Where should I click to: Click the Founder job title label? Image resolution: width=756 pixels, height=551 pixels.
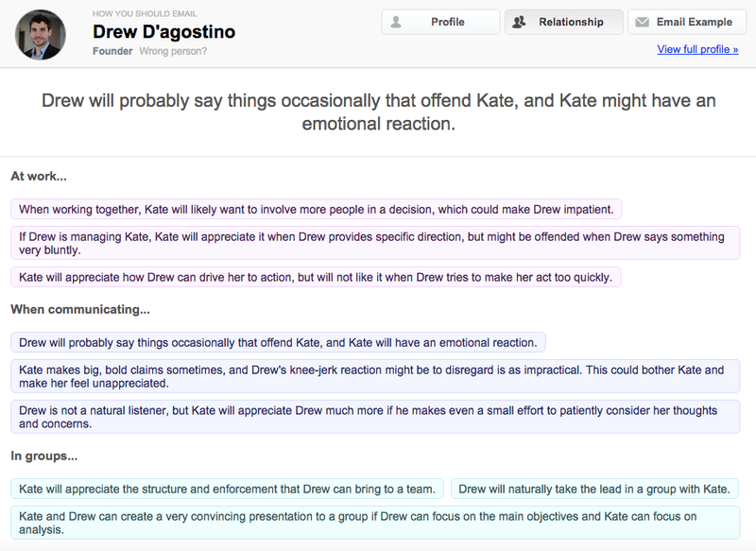point(112,51)
